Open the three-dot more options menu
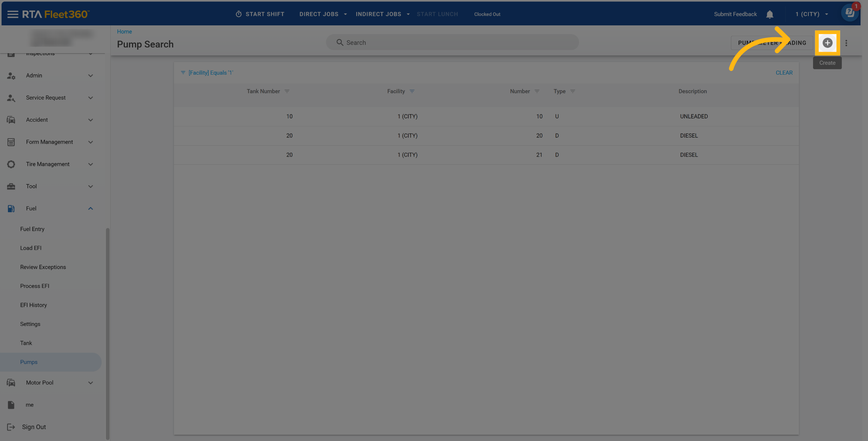Image resolution: width=868 pixels, height=441 pixels. tap(846, 43)
